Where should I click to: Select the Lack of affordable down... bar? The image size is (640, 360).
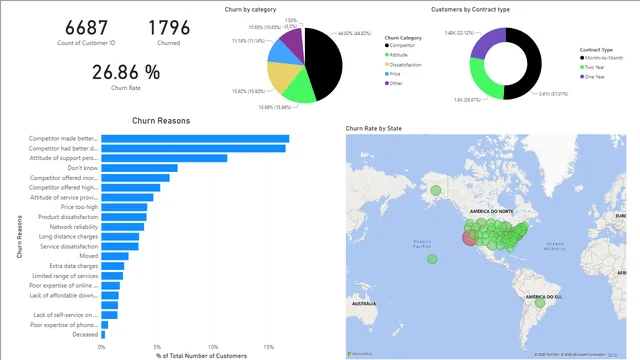click(110, 296)
